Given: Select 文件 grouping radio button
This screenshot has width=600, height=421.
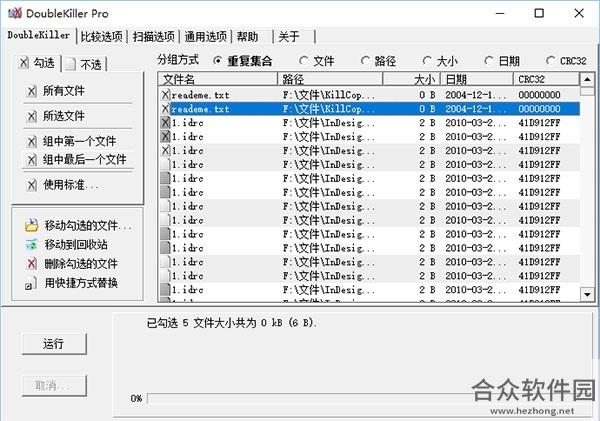Looking at the screenshot, I should pyautogui.click(x=303, y=61).
